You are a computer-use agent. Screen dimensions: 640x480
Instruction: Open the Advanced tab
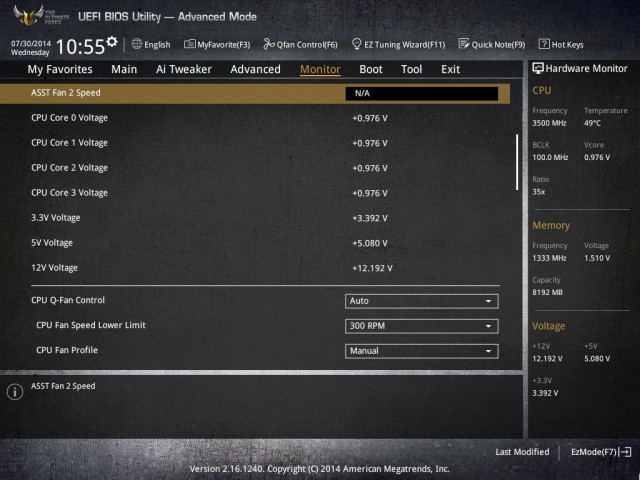(255, 69)
